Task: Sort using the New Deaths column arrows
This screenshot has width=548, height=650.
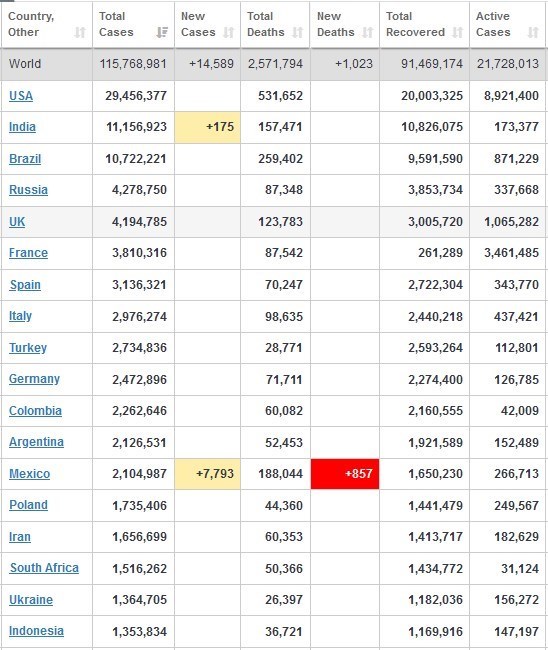Action: [x=368, y=32]
